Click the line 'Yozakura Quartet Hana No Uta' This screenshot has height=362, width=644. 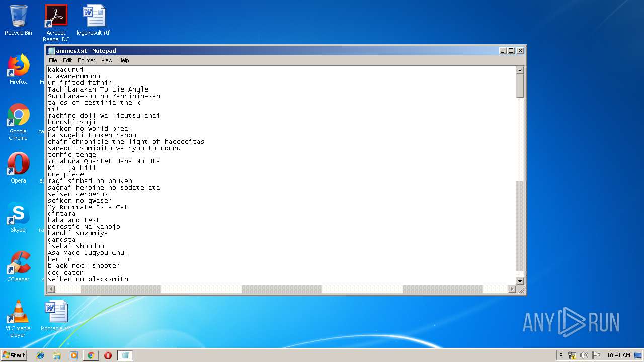[x=104, y=161]
